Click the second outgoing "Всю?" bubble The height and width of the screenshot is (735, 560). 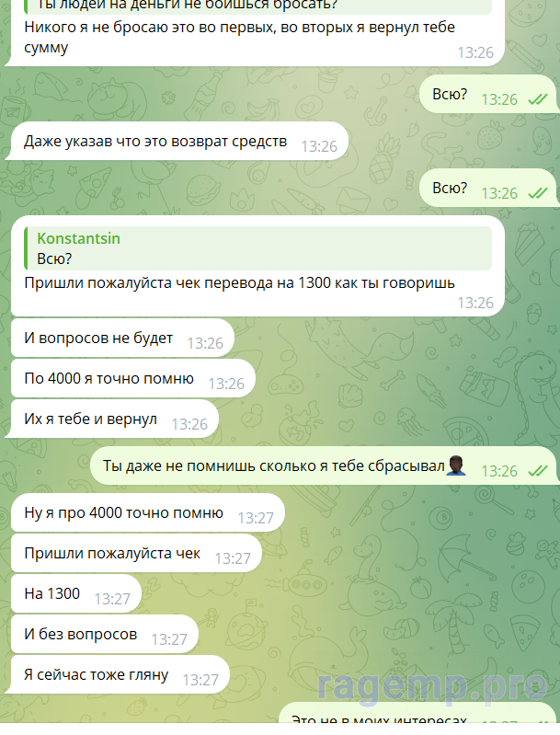tap(489, 188)
